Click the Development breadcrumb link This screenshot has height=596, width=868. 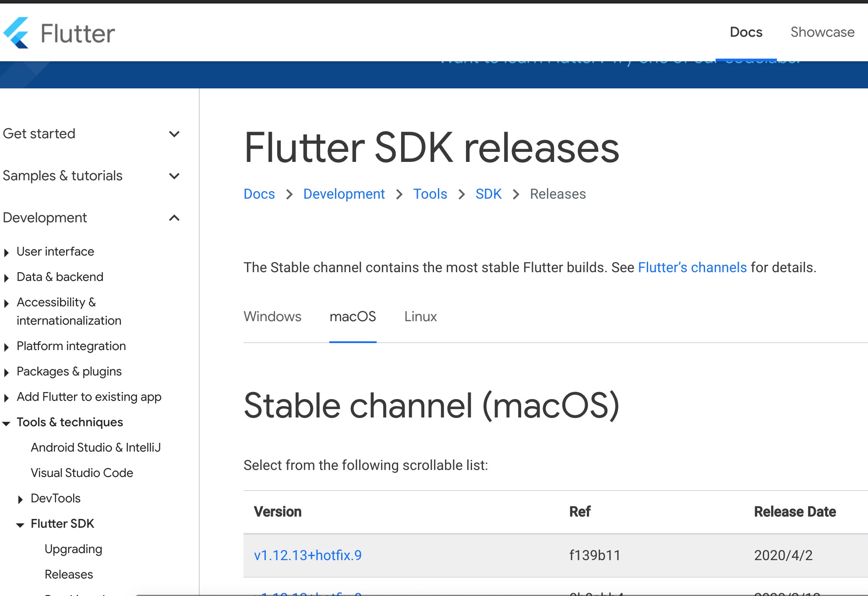344,194
